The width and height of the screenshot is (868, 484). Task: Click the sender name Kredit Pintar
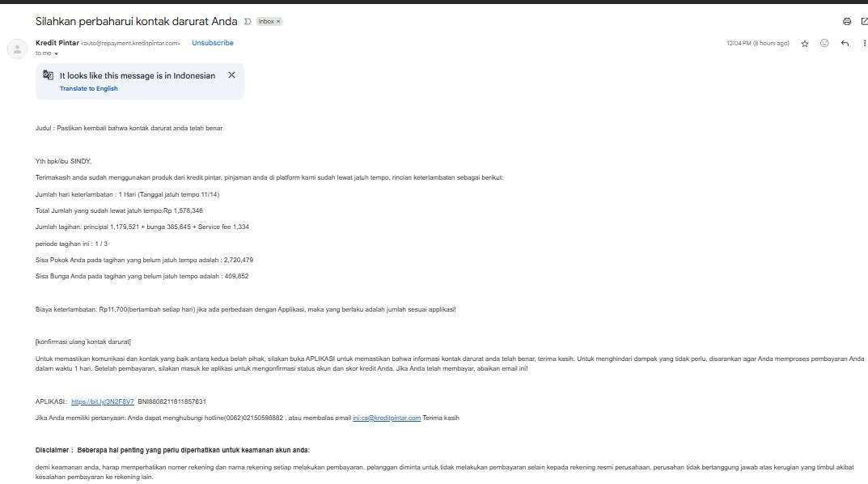coord(57,43)
